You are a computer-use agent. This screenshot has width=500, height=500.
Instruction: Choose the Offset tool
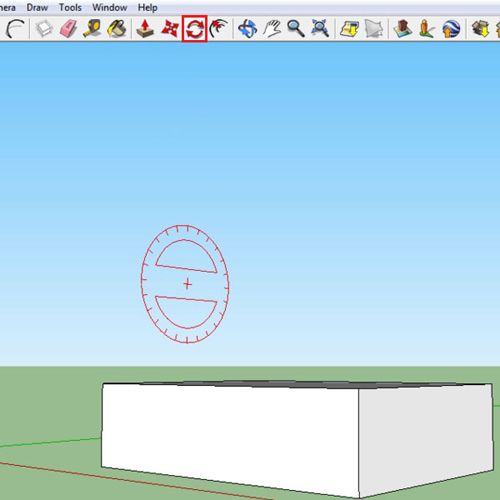(x=219, y=29)
